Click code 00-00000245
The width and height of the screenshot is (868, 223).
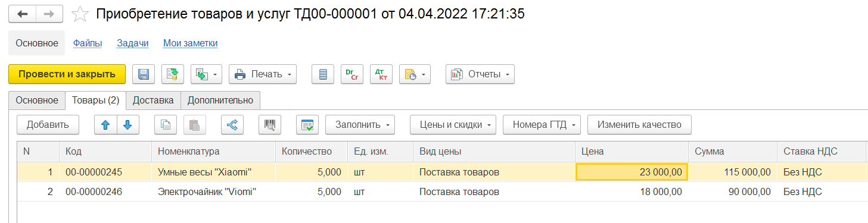[x=94, y=172]
